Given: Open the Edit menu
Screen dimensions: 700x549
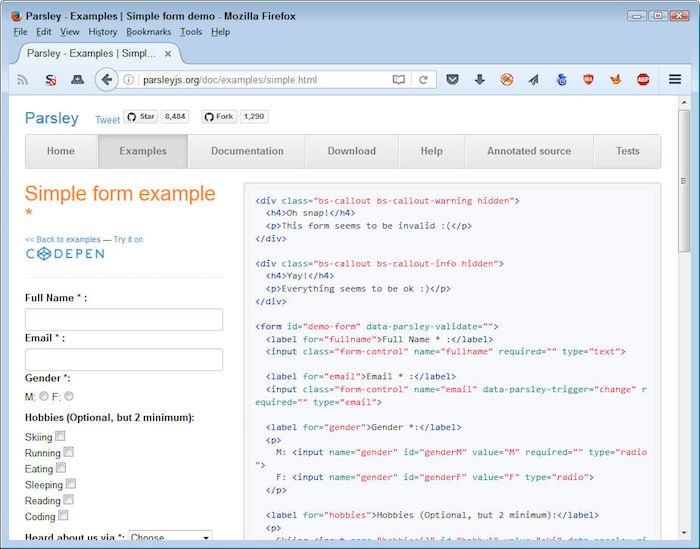Looking at the screenshot, I should 43,32.
